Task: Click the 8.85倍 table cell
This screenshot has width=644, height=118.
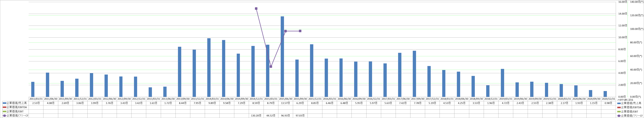Action: coord(315,103)
